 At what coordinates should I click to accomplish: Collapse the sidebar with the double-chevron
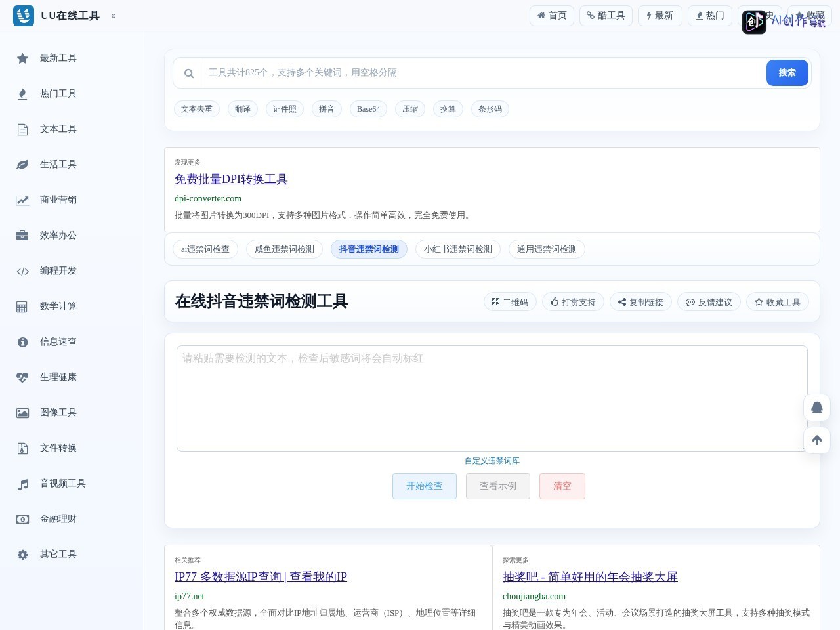point(114,16)
